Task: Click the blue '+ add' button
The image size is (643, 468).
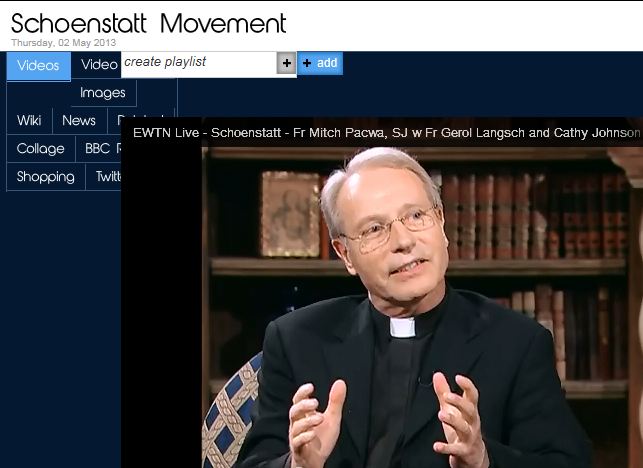Action: click(320, 63)
